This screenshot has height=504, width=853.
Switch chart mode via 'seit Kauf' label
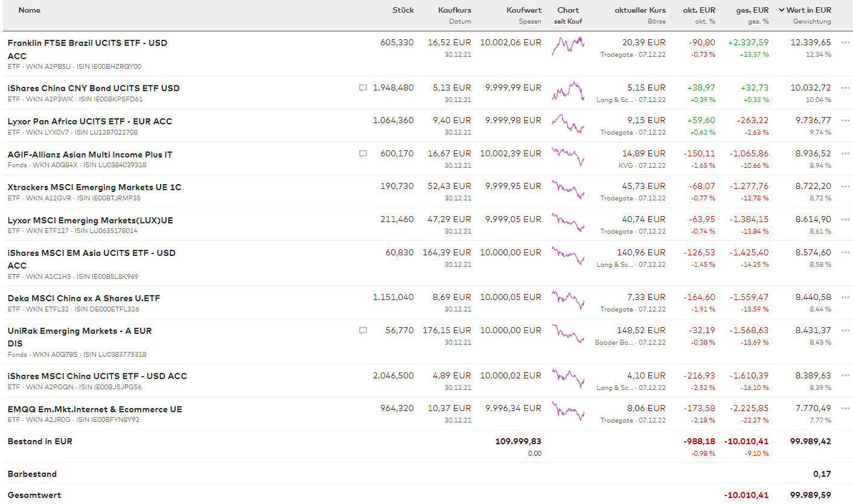[x=568, y=22]
